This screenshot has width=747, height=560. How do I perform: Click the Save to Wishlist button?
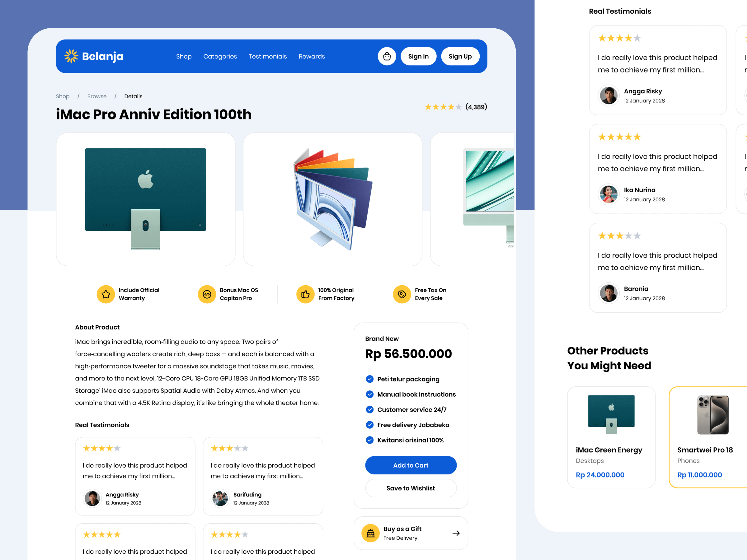coord(411,488)
